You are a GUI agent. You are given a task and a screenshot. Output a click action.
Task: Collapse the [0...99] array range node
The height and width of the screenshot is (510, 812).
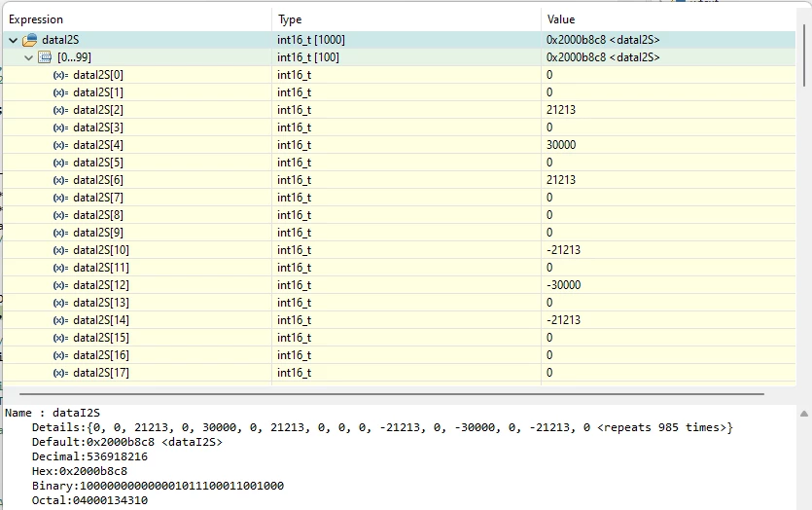coord(29,57)
